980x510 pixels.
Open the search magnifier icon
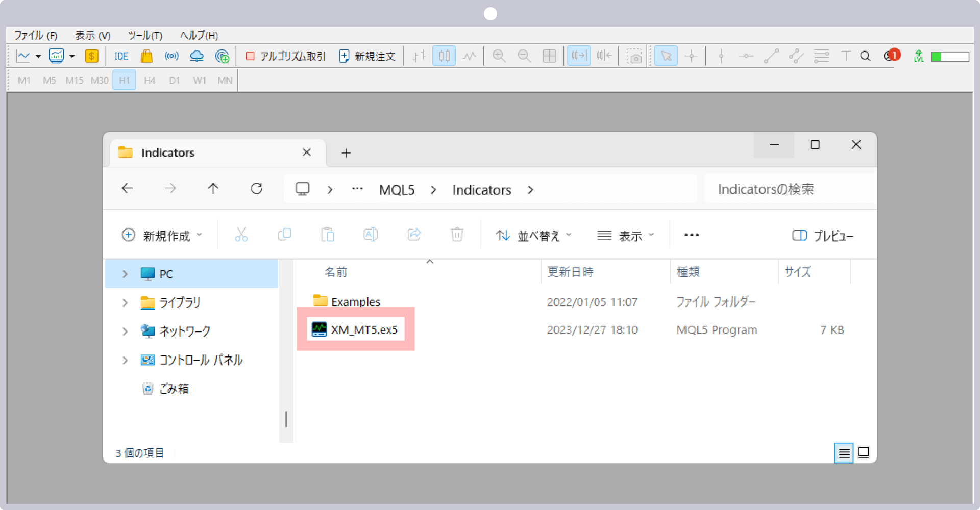865,56
